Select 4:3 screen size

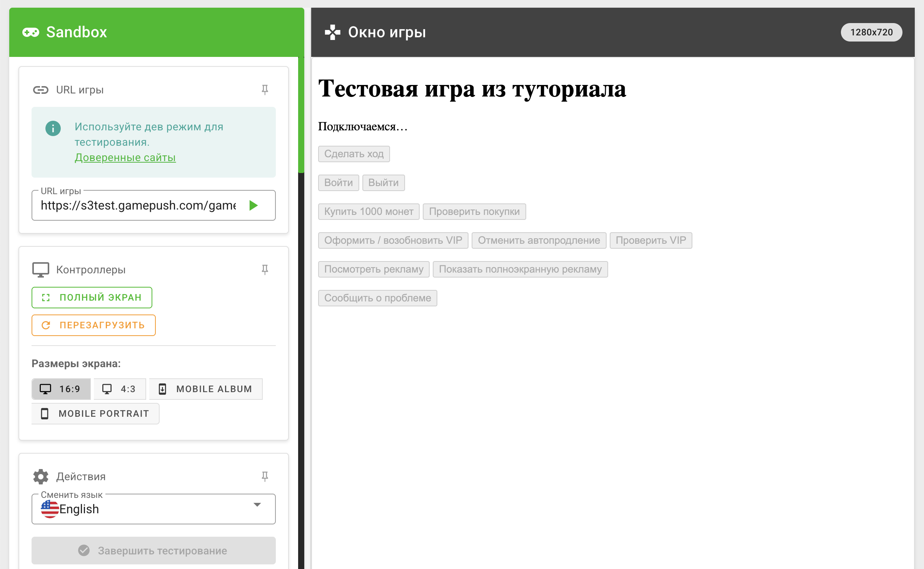(120, 389)
